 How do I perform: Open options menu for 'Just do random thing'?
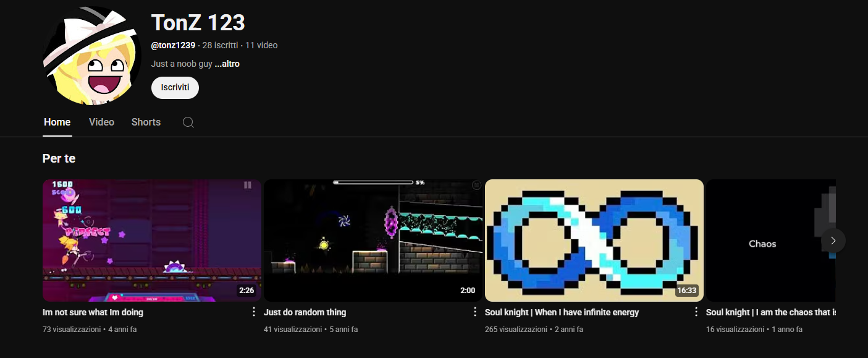coord(474,312)
